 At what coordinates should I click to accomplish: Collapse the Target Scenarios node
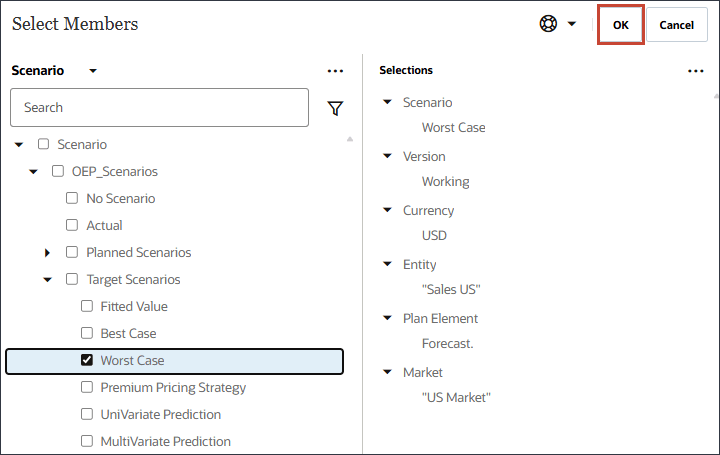[47, 280]
